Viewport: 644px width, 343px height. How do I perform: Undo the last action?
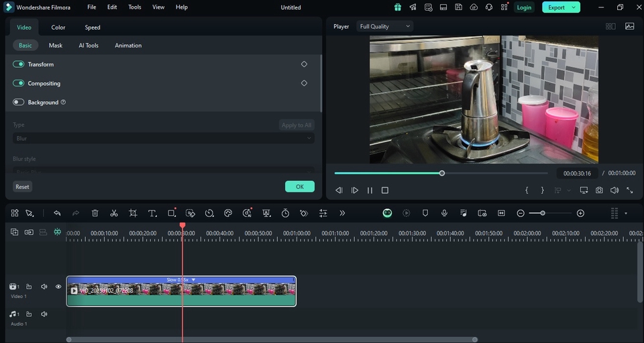point(57,213)
